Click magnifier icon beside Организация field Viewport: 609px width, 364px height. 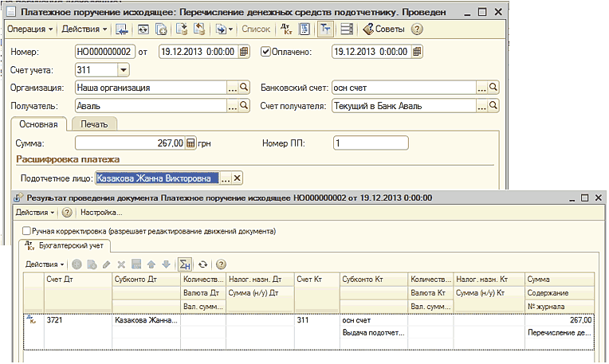coord(244,88)
